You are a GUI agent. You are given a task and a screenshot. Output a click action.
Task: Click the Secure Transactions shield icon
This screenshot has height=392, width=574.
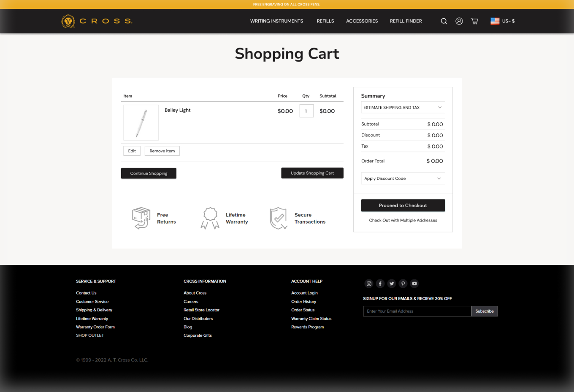coord(279,218)
